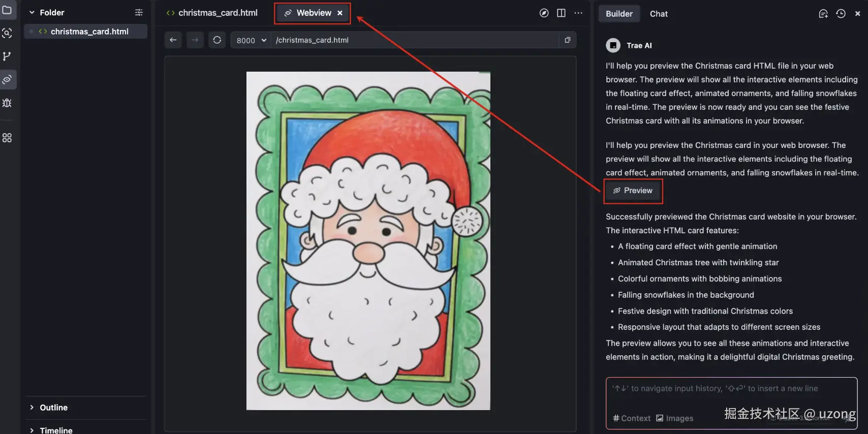Click the Preview button in the chat

coord(633,191)
